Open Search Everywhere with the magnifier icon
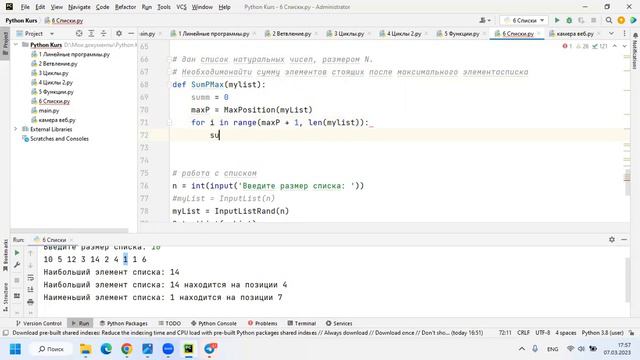 click(x=609, y=20)
